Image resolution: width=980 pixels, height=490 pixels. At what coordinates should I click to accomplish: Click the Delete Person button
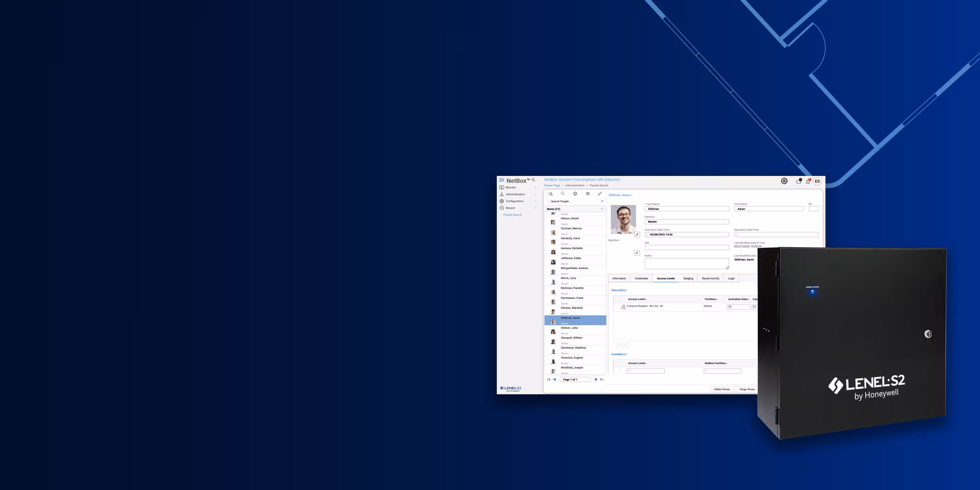tap(722, 389)
